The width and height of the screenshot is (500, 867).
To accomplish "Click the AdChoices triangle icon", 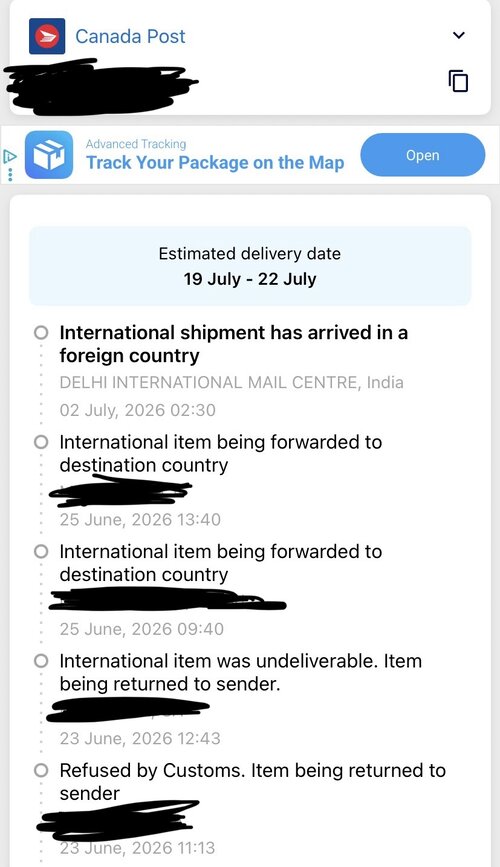I will coord(9,156).
